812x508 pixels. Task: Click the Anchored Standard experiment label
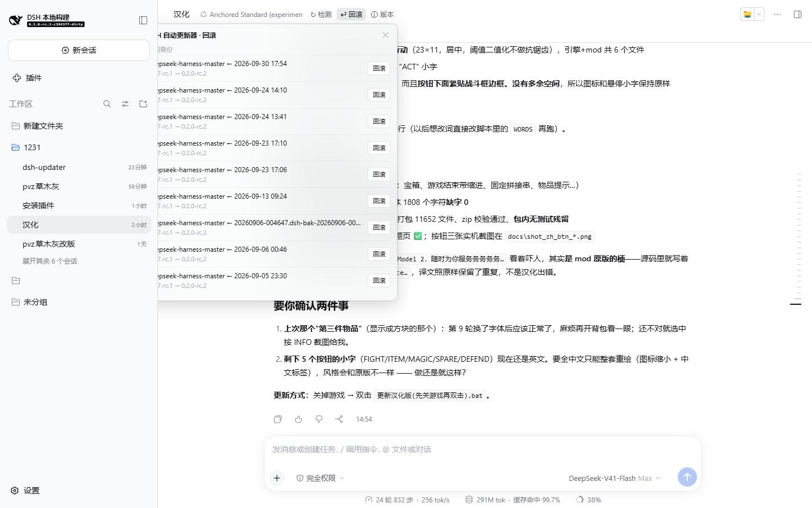click(x=251, y=15)
